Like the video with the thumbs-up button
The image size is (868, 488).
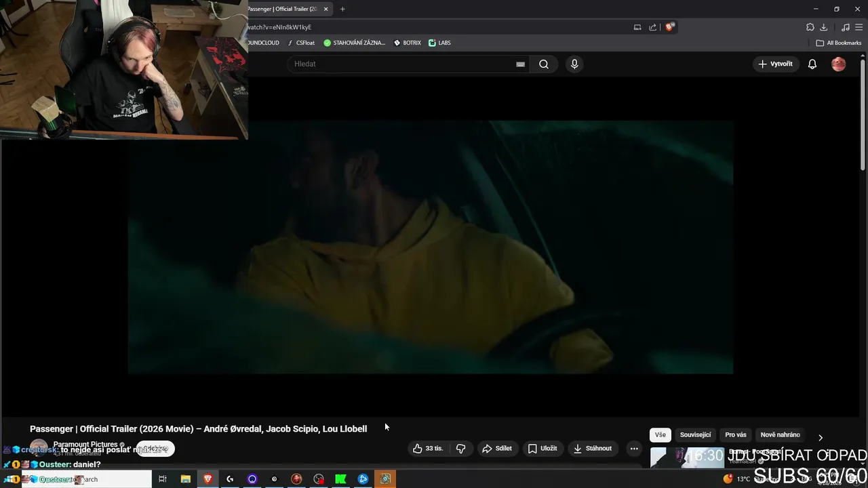[x=428, y=448]
